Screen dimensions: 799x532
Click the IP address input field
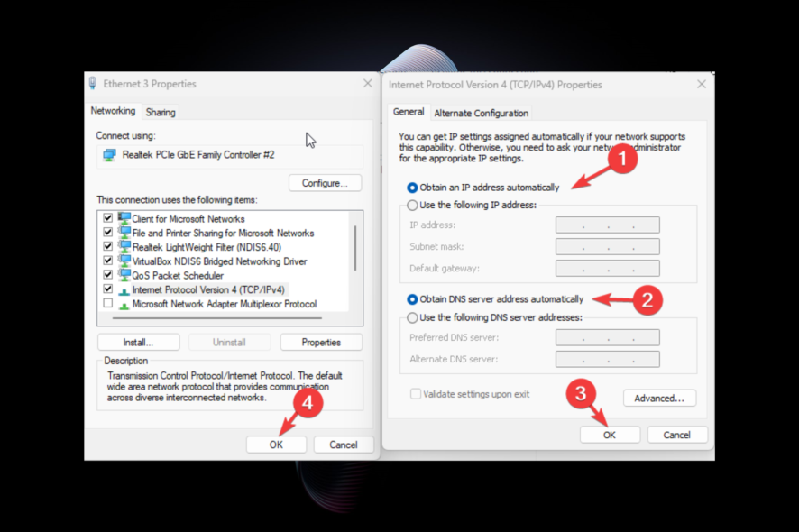pyautogui.click(x=608, y=225)
